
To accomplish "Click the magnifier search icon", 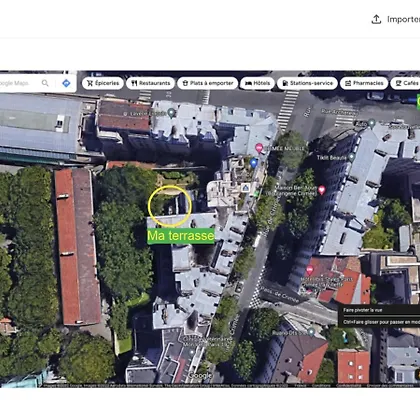I will [x=45, y=83].
